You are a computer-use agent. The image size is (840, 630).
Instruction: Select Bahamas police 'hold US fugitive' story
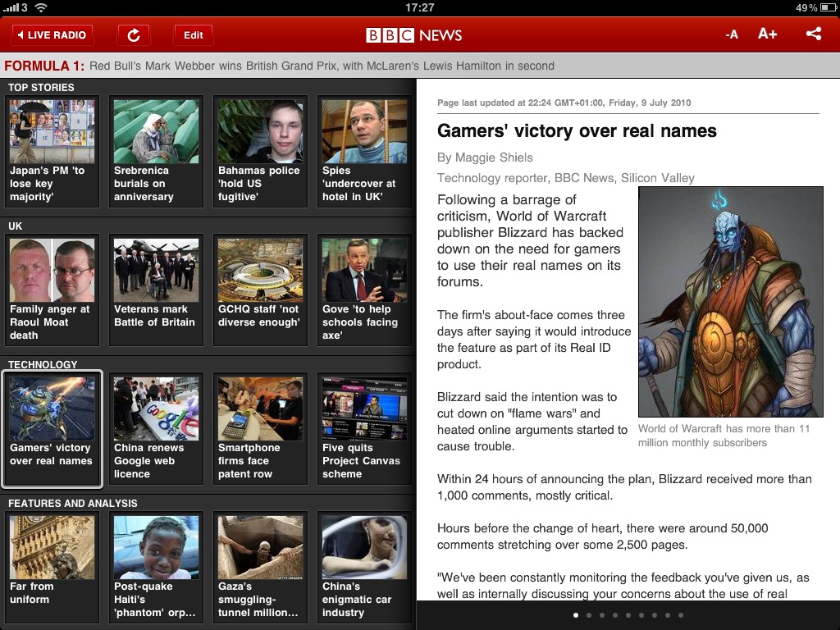pyautogui.click(x=260, y=151)
